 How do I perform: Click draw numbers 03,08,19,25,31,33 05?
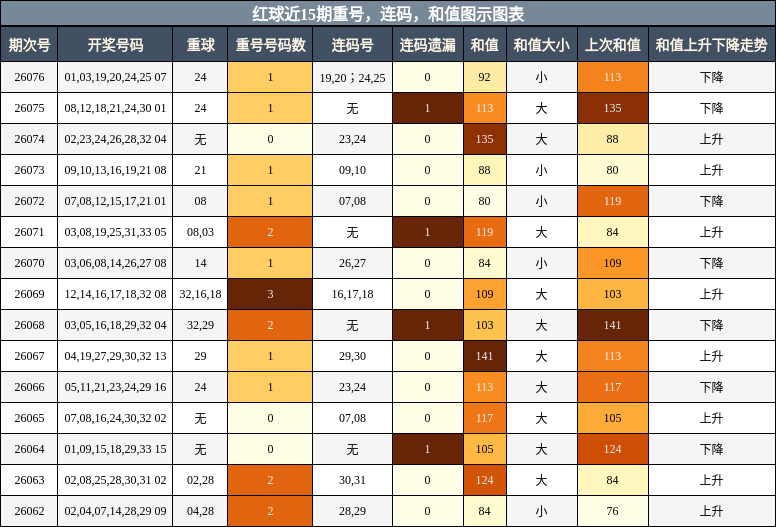(115, 232)
